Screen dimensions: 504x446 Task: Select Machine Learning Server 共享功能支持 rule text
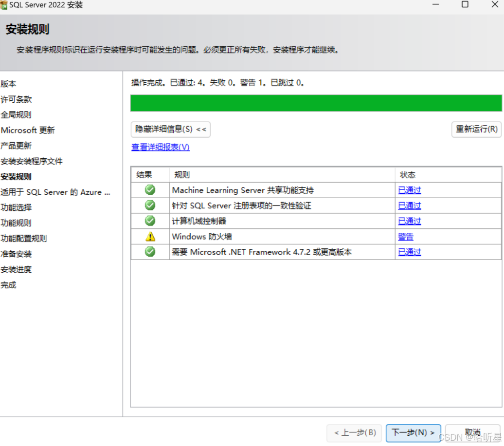click(x=243, y=190)
